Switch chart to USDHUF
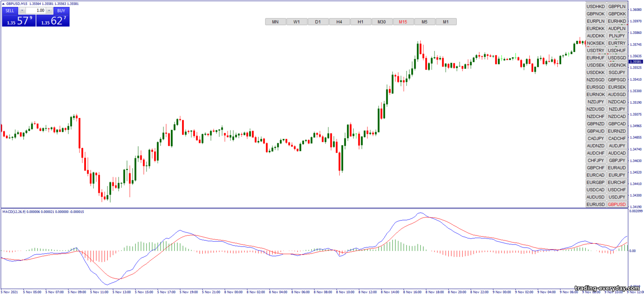 point(617,50)
